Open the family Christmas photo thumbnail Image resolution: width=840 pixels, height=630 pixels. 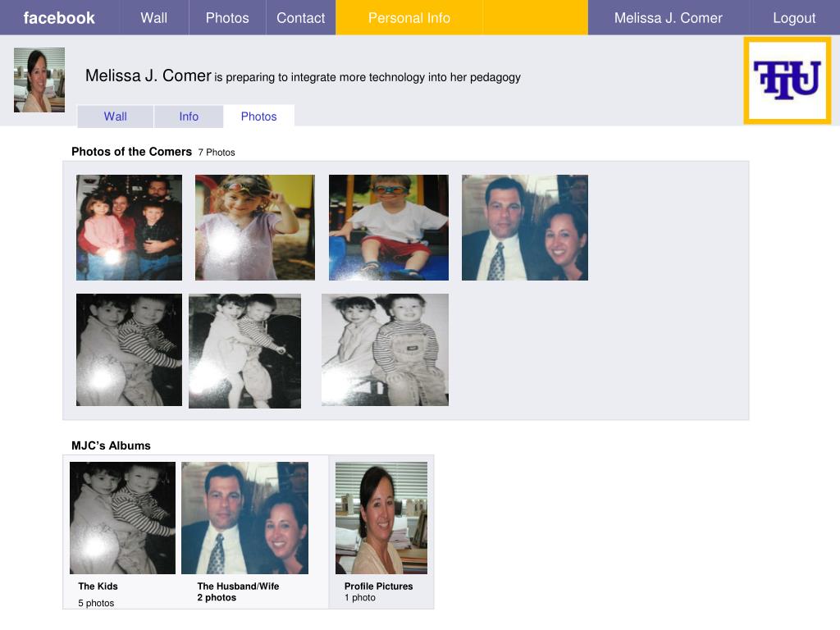coord(129,227)
